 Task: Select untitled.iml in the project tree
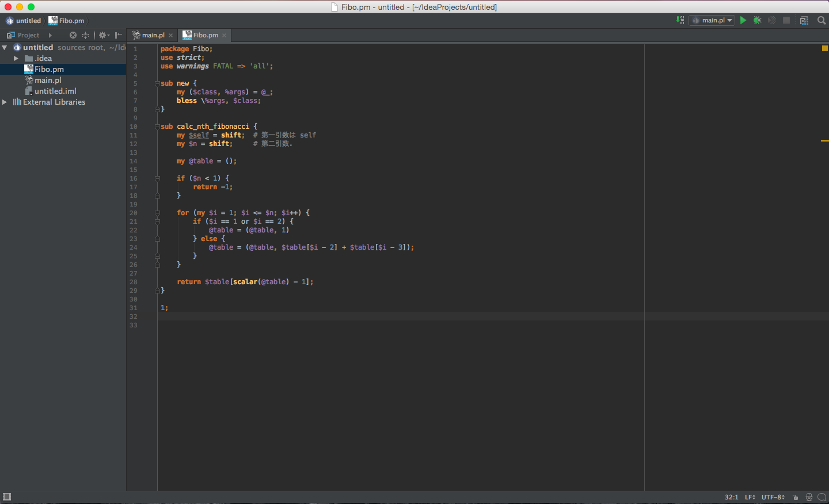[x=55, y=91]
